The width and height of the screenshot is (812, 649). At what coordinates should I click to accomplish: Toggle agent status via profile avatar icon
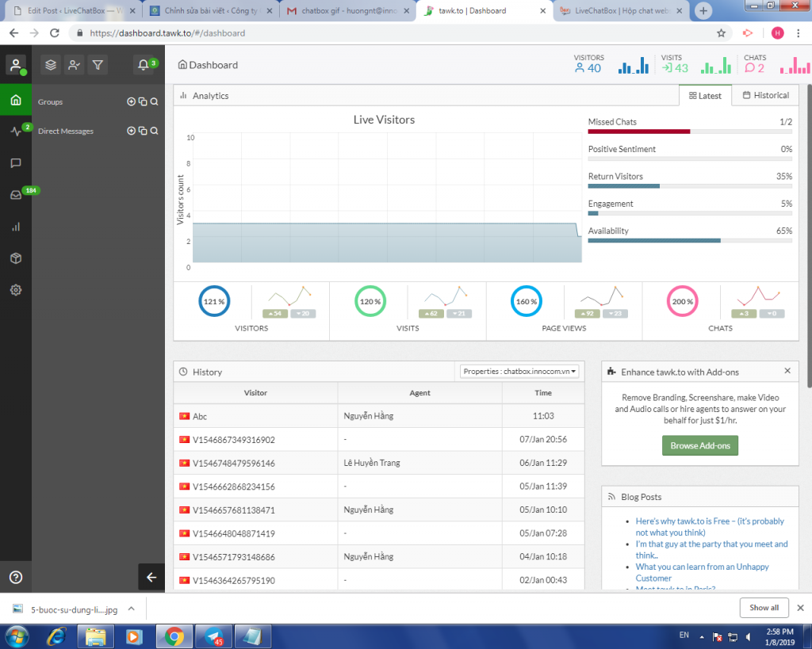[x=16, y=65]
